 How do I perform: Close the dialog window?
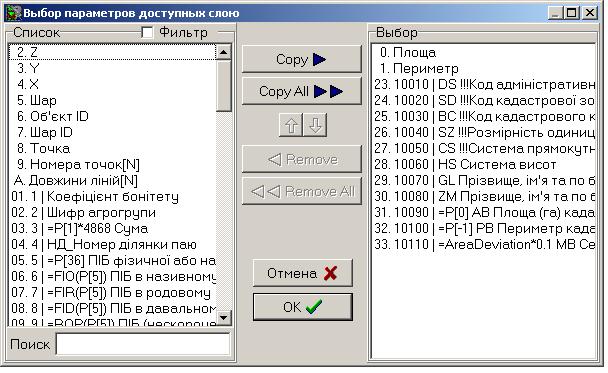[590, 13]
